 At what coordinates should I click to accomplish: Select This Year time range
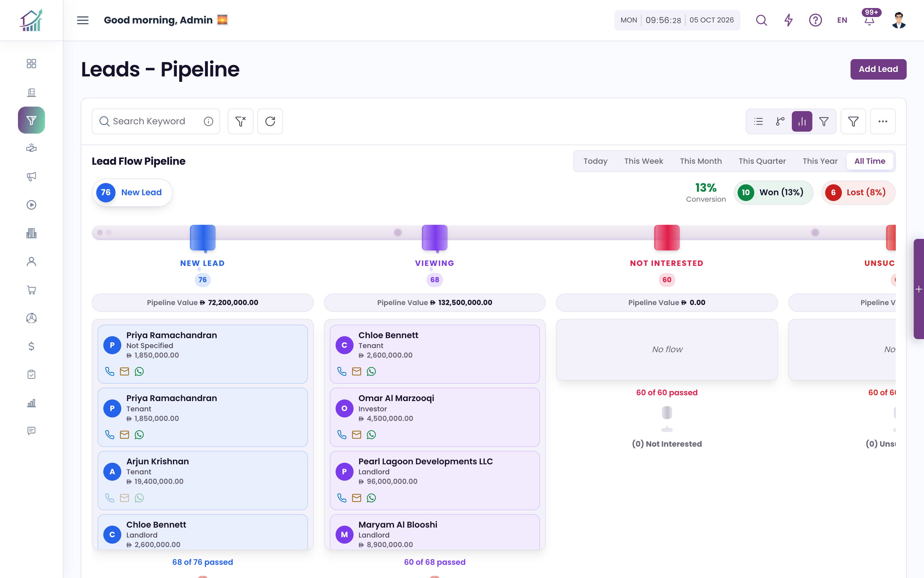(x=820, y=161)
